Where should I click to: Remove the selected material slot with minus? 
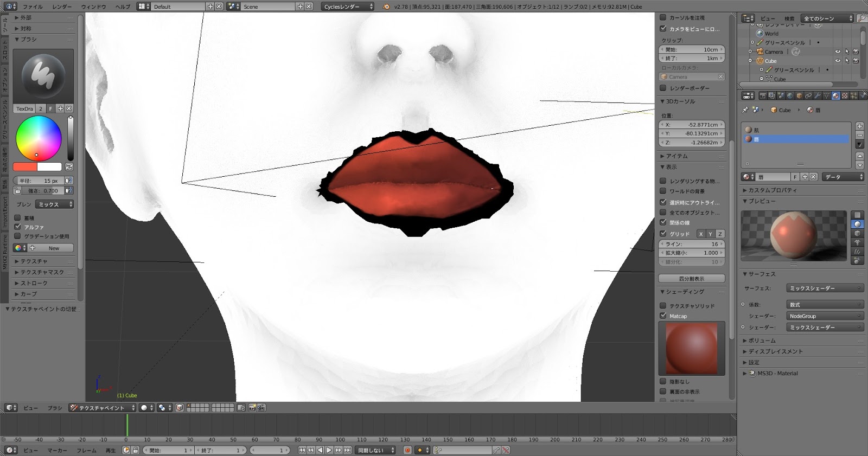click(859, 135)
